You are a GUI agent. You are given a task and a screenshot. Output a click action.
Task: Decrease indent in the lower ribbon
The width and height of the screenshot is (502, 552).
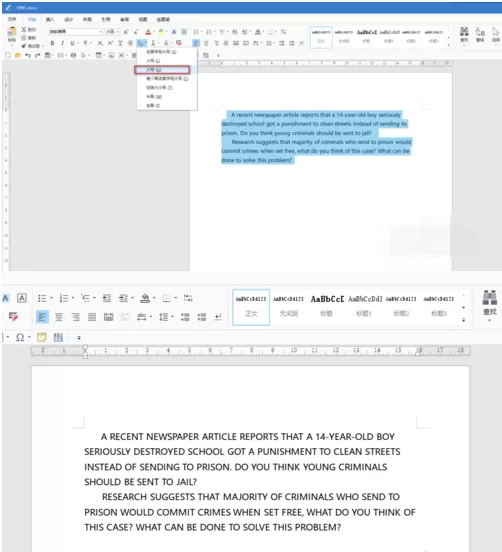coord(107,298)
